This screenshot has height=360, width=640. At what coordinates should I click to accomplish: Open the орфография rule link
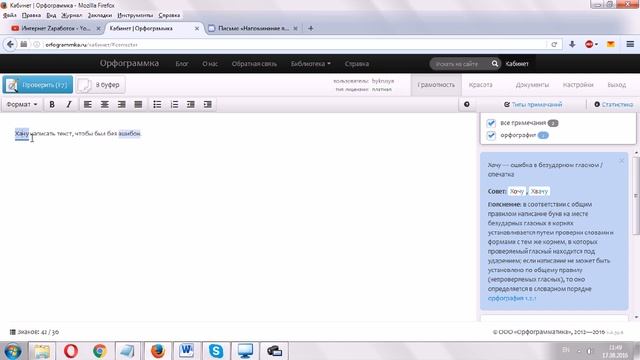pyautogui.click(x=512, y=298)
